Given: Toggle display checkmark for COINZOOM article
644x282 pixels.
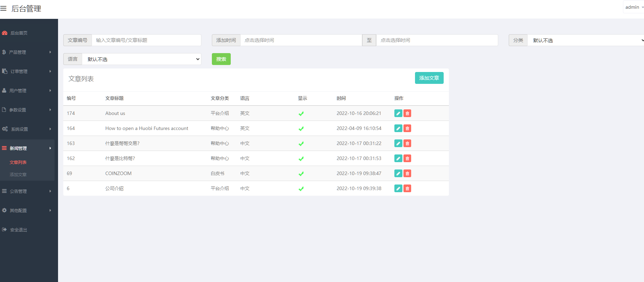Looking at the screenshot, I should coord(301,174).
